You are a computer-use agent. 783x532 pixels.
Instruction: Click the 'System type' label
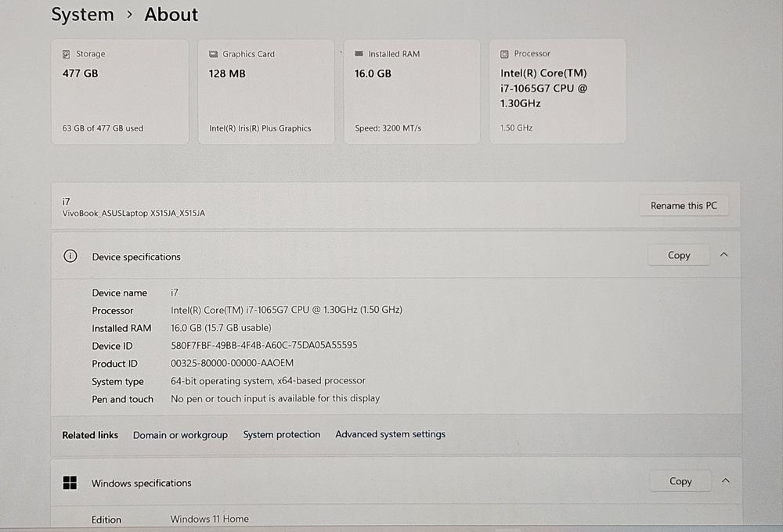(x=118, y=382)
